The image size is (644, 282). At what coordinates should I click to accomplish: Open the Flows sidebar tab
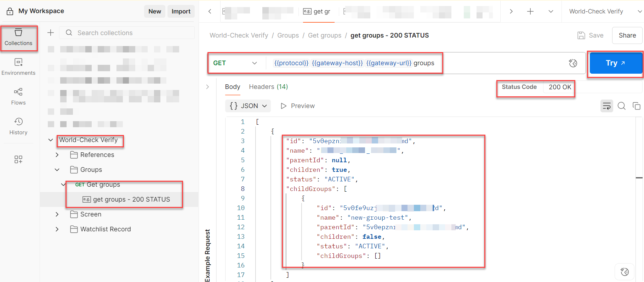[18, 97]
